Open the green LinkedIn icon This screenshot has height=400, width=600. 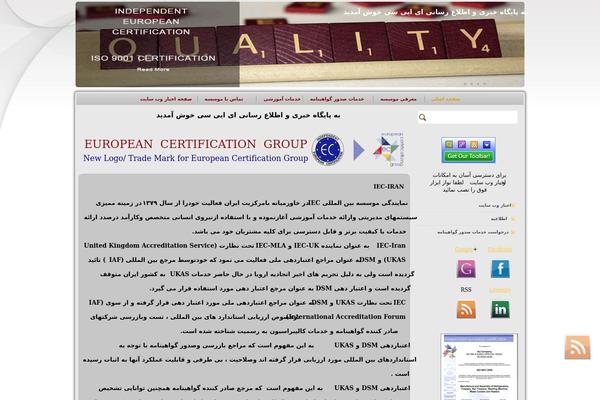point(500,309)
